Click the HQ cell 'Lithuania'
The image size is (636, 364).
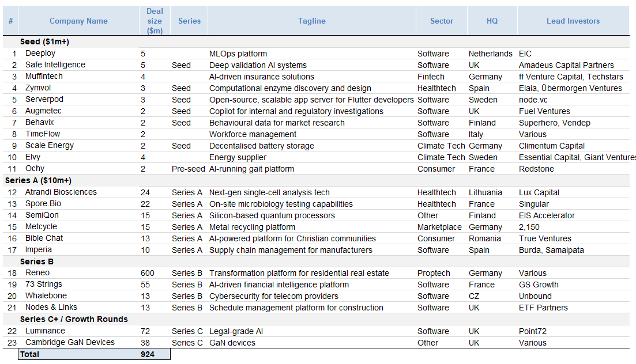[485, 192]
